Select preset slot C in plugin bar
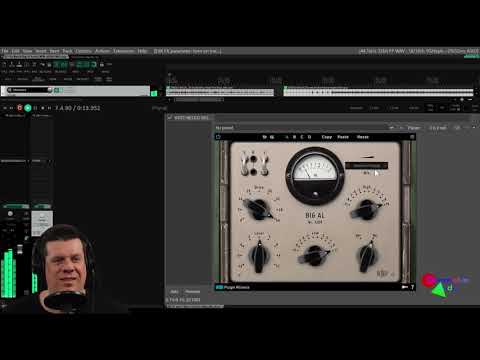The height and width of the screenshot is (360, 480). tap(302, 137)
